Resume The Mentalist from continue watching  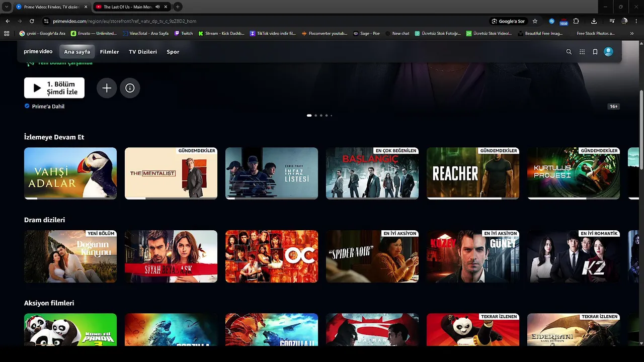click(171, 173)
